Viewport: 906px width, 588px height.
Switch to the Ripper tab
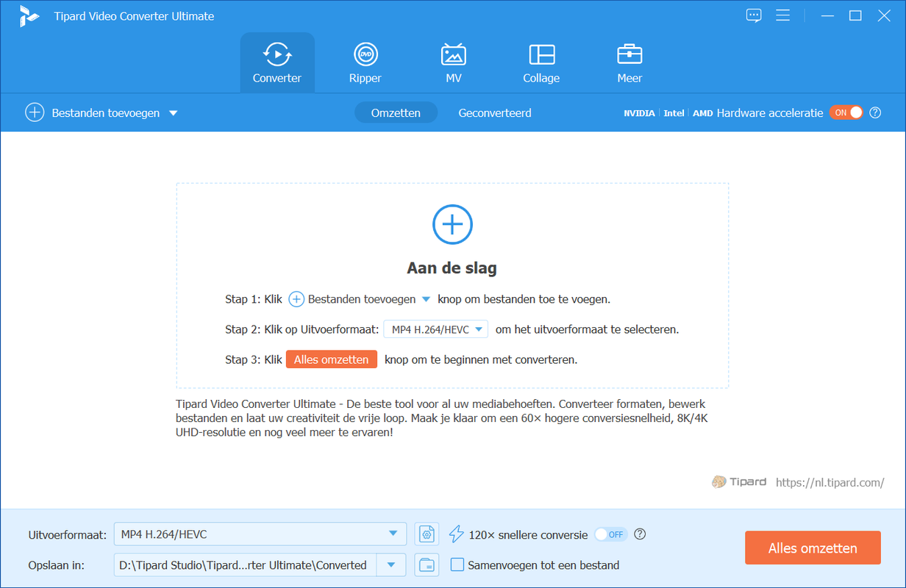click(x=365, y=63)
